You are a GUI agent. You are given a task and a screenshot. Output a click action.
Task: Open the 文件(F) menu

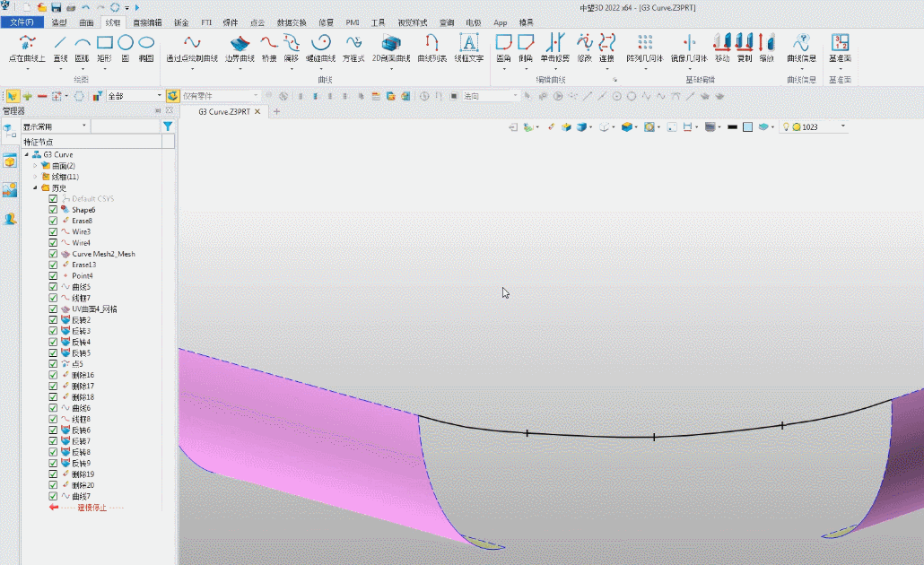click(x=22, y=22)
